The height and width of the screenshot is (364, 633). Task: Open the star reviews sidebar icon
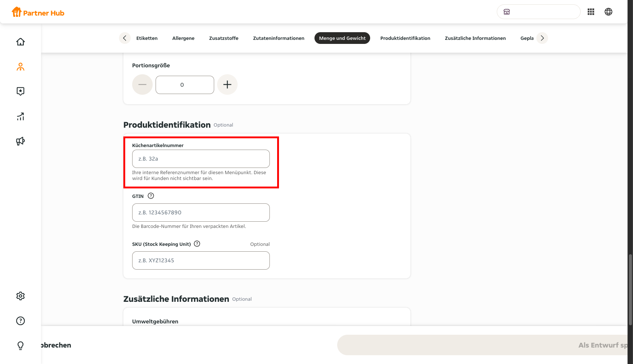(x=21, y=91)
